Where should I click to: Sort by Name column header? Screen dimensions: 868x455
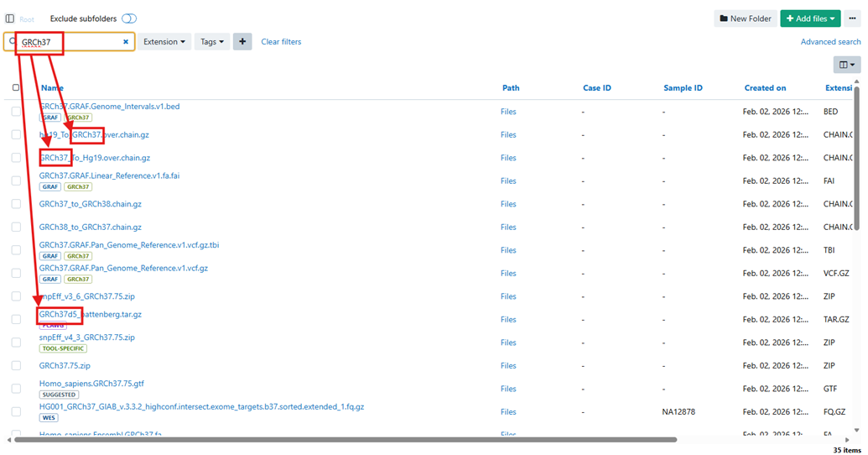pos(52,87)
